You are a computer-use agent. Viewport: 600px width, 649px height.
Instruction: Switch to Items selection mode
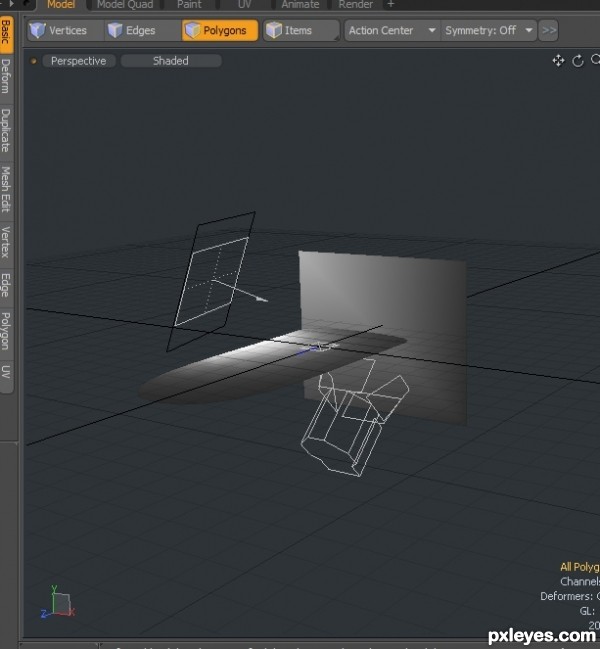[301, 30]
